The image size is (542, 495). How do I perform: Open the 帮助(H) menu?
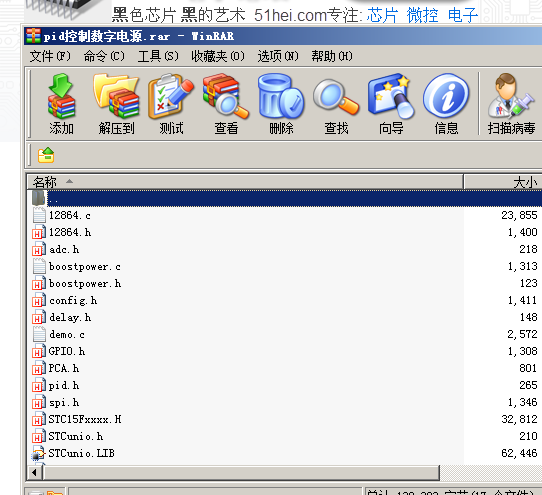[332, 56]
